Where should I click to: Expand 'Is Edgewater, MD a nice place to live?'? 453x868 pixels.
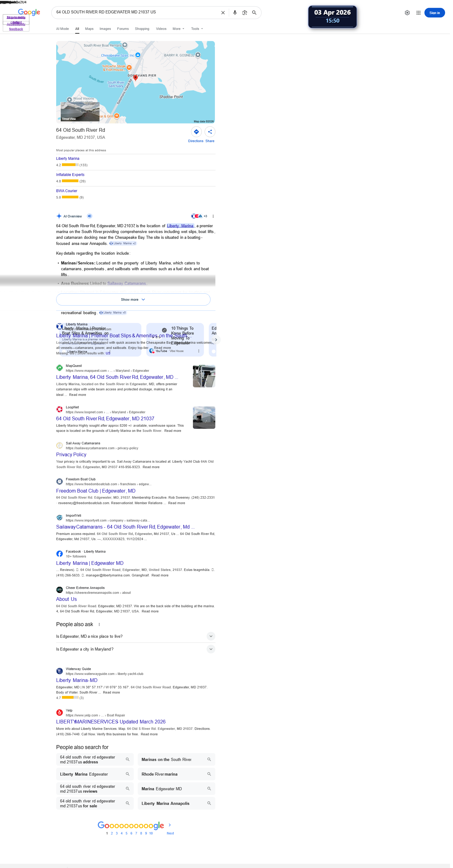point(136,636)
